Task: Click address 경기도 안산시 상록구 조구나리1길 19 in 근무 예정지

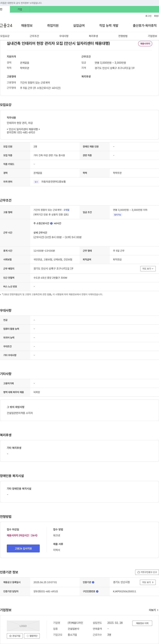Action: click(53, 269)
